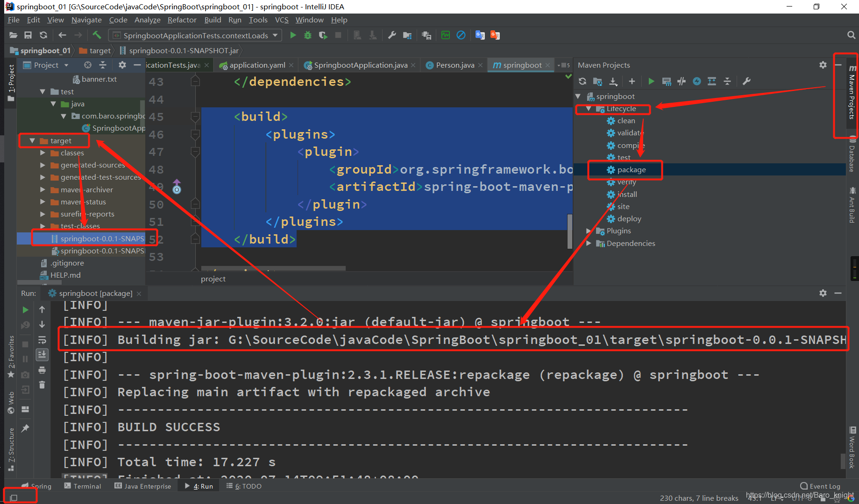Rerun springboot package in Run panel
Image resolution: width=859 pixels, height=504 pixels.
[25, 309]
